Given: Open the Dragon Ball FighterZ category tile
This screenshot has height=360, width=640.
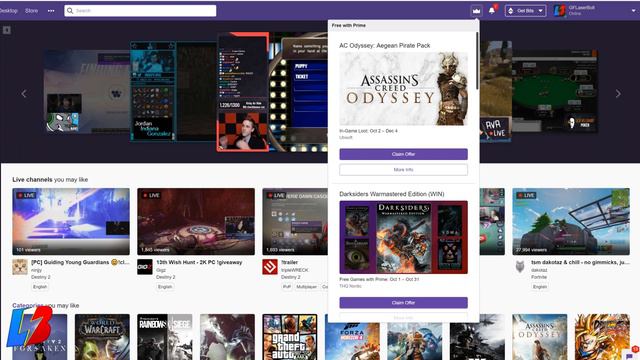Looking at the screenshot, I should (602, 337).
